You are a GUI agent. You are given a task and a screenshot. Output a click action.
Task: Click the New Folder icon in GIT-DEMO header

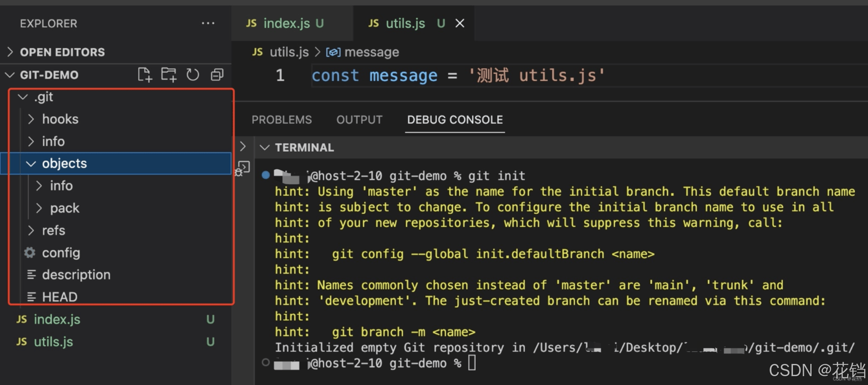pos(169,75)
